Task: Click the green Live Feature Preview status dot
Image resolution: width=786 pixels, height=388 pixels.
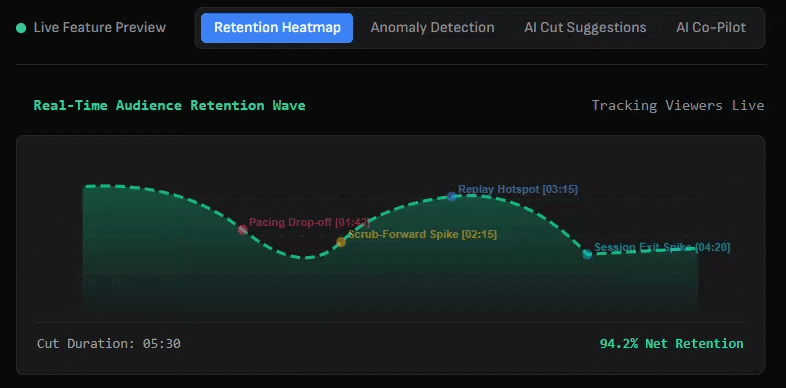Action: 21,28
